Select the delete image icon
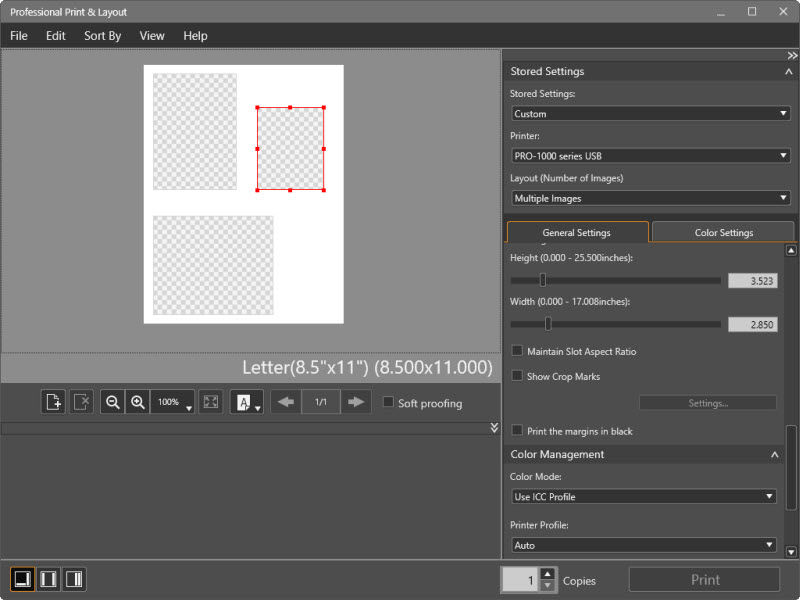The image size is (800, 600). point(81,403)
